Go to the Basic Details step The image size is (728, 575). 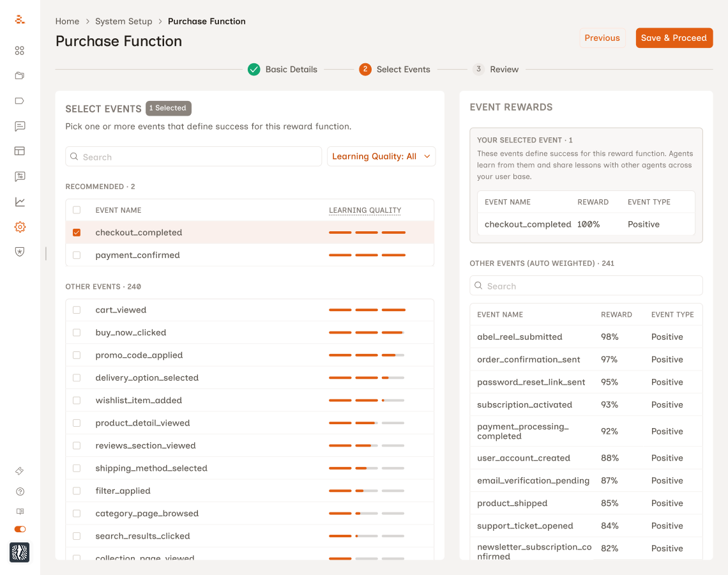pyautogui.click(x=282, y=69)
